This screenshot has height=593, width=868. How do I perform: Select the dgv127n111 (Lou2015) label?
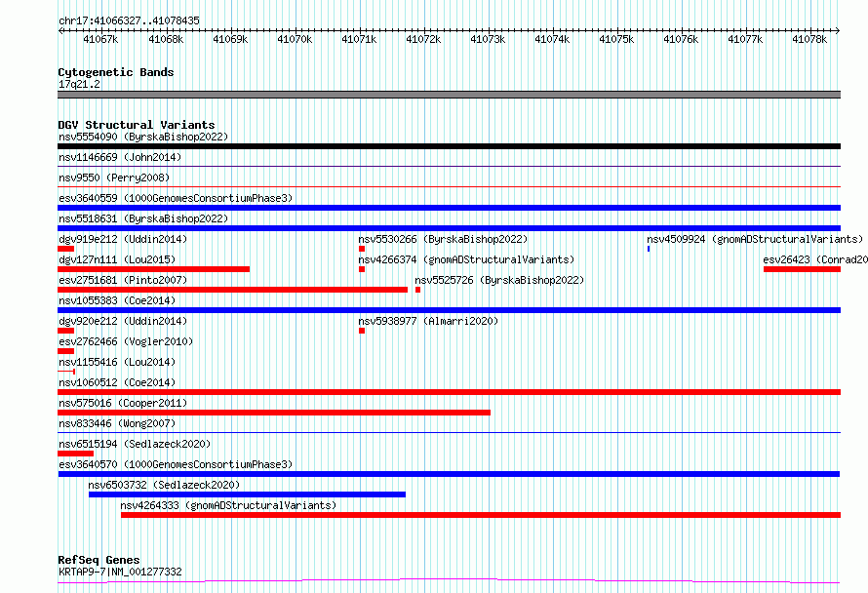(x=117, y=259)
